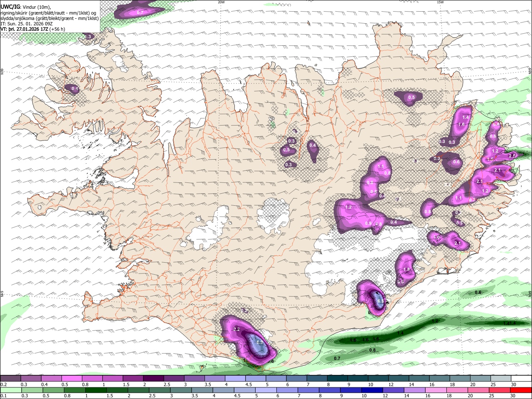Select the pale green 0.1 swatch in lower legend
This screenshot has height=399, width=532.
11,390
